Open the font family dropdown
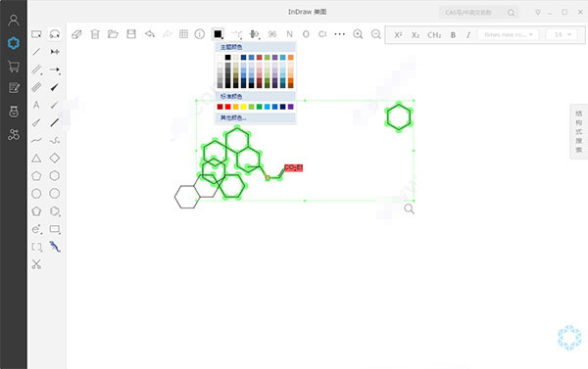Image resolution: width=588 pixels, height=369 pixels. [508, 35]
